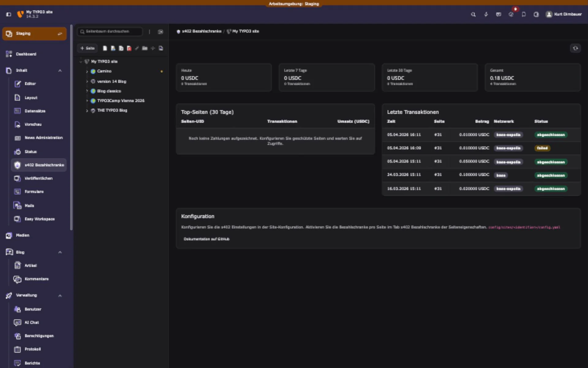This screenshot has width=588, height=368.
Task: Click the Medien module icon
Action: [x=9, y=236]
